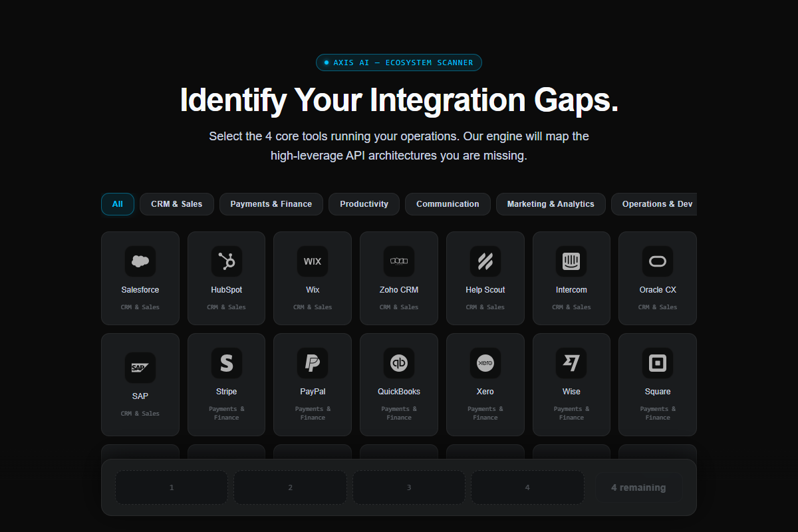Click the Axis AI Ecosystem Scanner badge
The image size is (798, 532).
(399, 63)
